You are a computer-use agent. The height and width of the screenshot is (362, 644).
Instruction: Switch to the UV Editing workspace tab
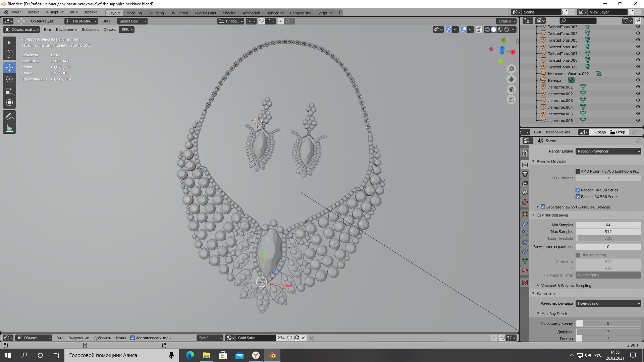pyautogui.click(x=179, y=13)
